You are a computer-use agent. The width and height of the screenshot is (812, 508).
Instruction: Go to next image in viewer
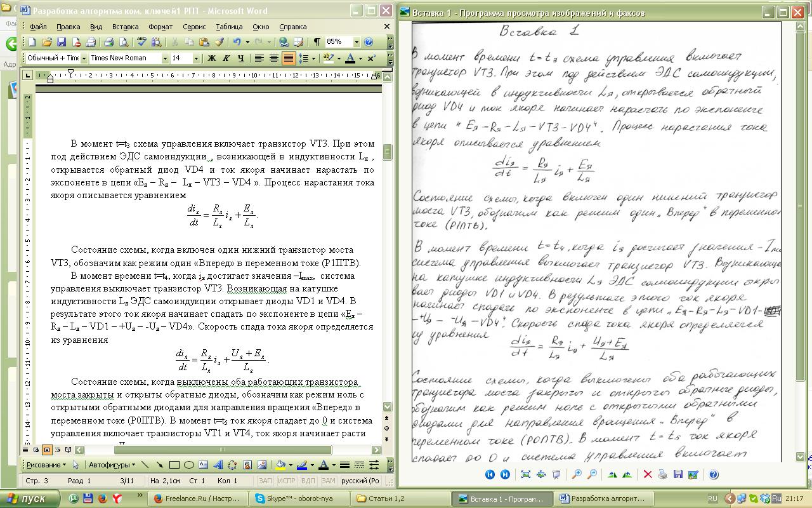click(505, 474)
